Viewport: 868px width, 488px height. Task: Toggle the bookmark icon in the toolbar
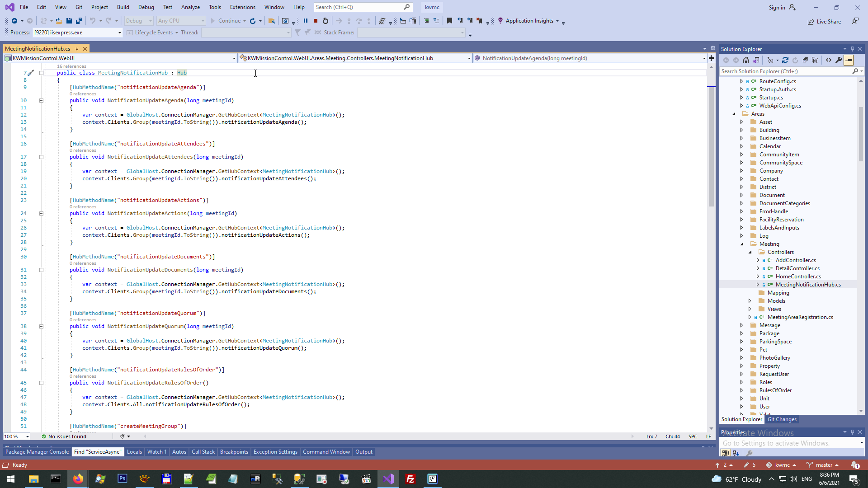pos(449,21)
